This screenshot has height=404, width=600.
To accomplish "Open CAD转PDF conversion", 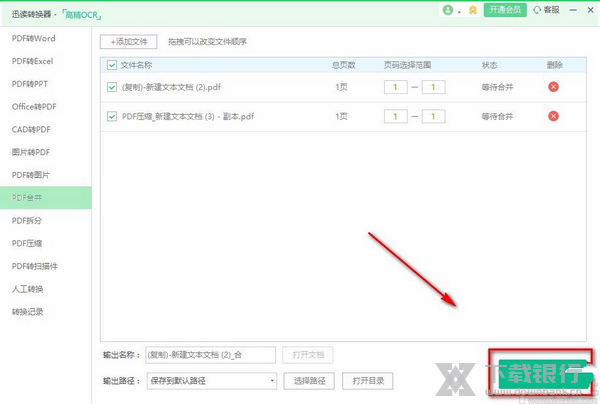I will coord(31,129).
